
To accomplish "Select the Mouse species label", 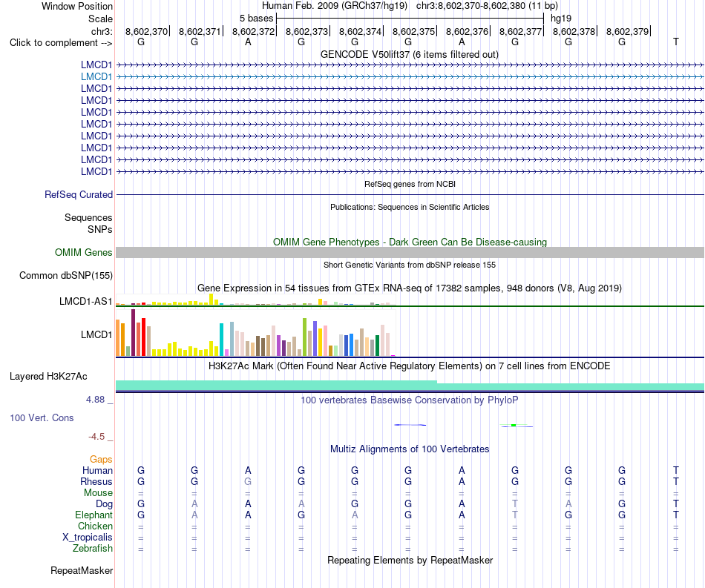I will (98, 493).
